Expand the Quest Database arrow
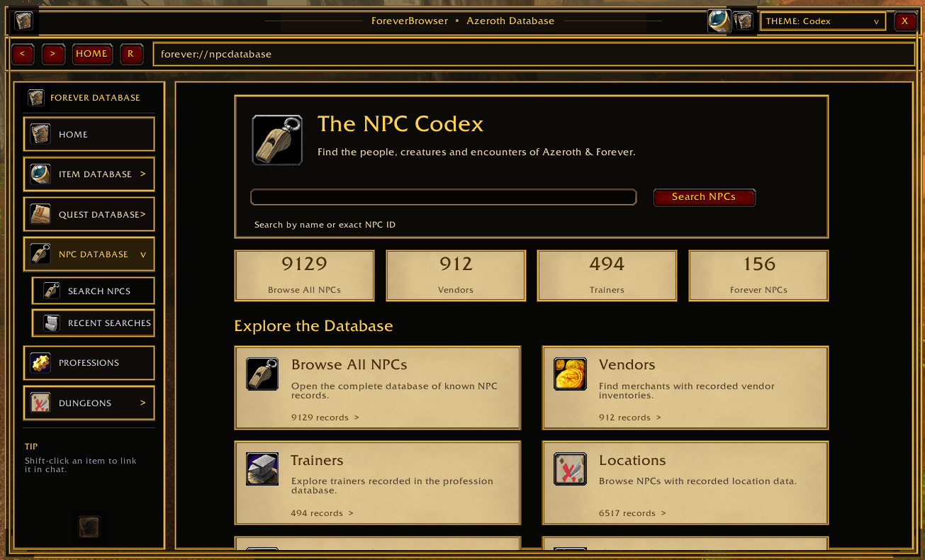The width and height of the screenshot is (925, 560). [x=143, y=214]
